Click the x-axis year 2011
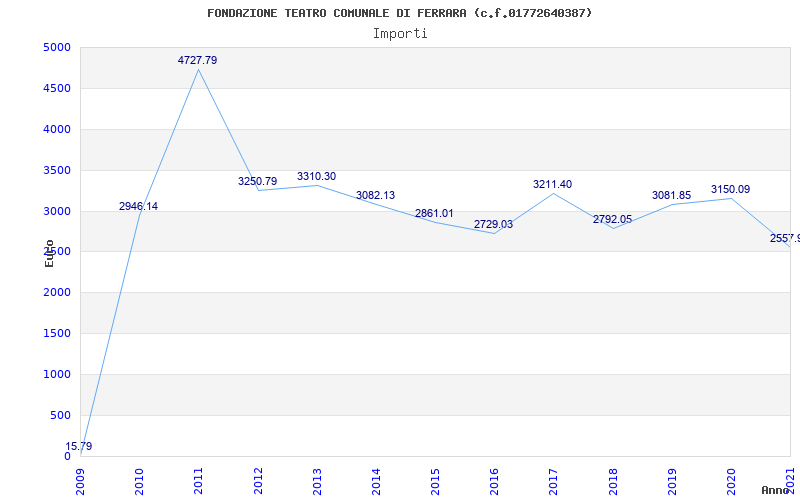This screenshot has height=500, width=800. tap(198, 481)
